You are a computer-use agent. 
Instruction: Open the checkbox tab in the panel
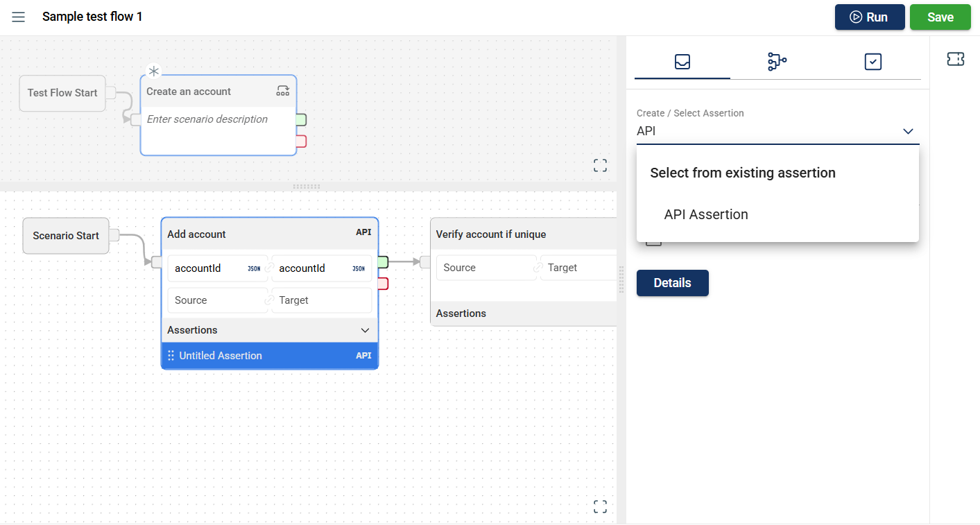point(872,62)
